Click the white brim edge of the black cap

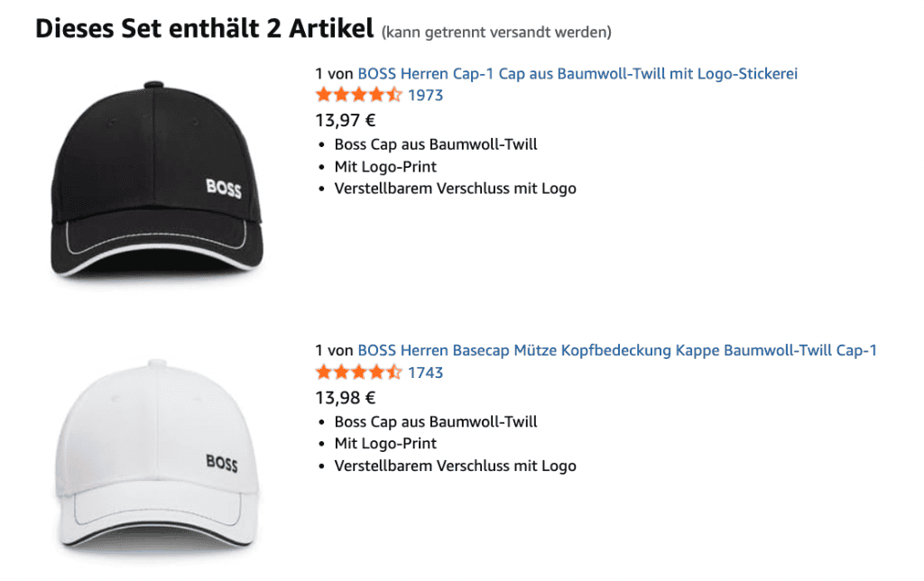(157, 254)
